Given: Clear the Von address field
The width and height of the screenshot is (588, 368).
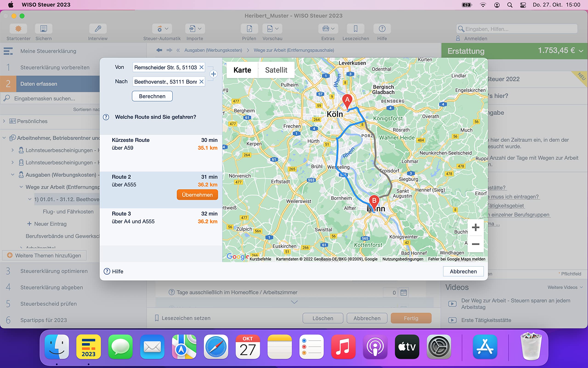Looking at the screenshot, I should [201, 67].
